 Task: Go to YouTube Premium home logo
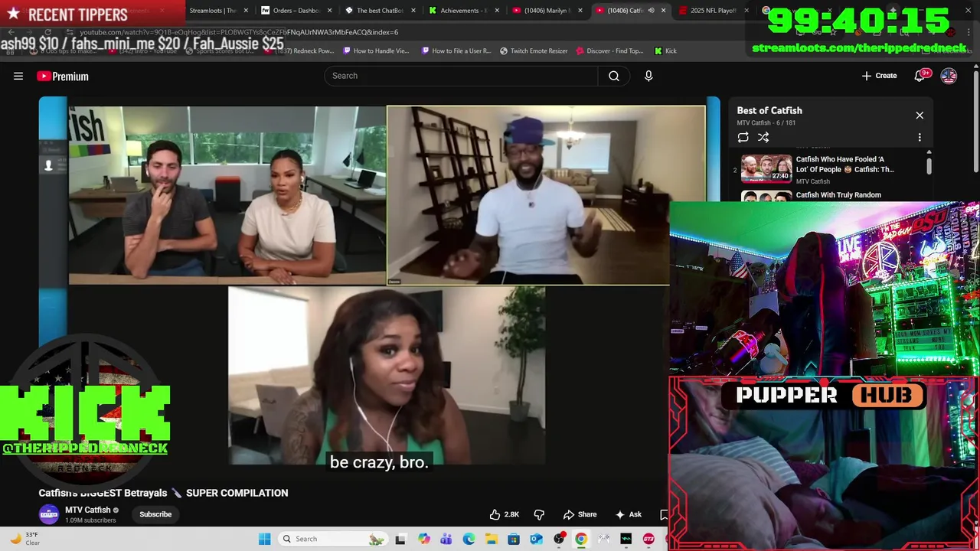coord(63,76)
